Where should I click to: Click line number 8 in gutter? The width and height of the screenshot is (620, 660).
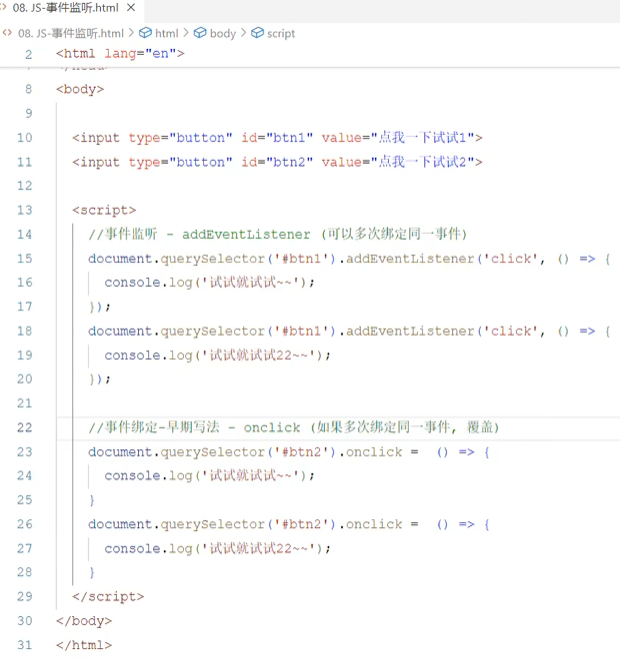coord(28,89)
